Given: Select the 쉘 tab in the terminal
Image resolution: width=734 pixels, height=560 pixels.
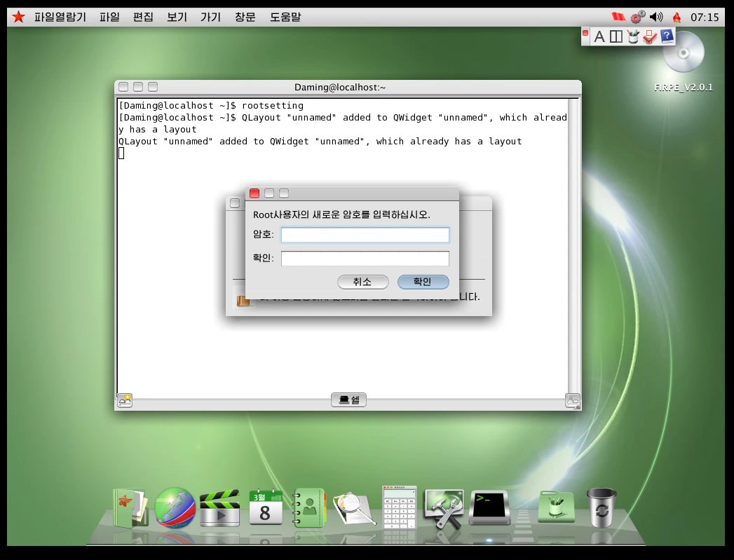Looking at the screenshot, I should [348, 400].
